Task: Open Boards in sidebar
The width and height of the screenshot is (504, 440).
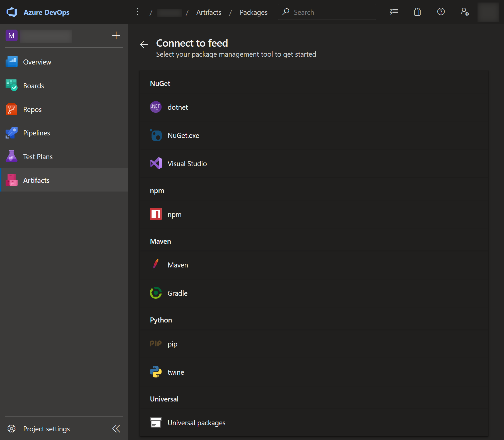Action: coord(64,86)
